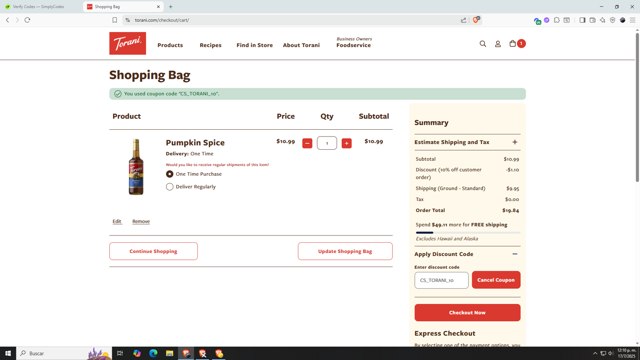Open the Windows Start menu

pyautogui.click(x=8, y=353)
